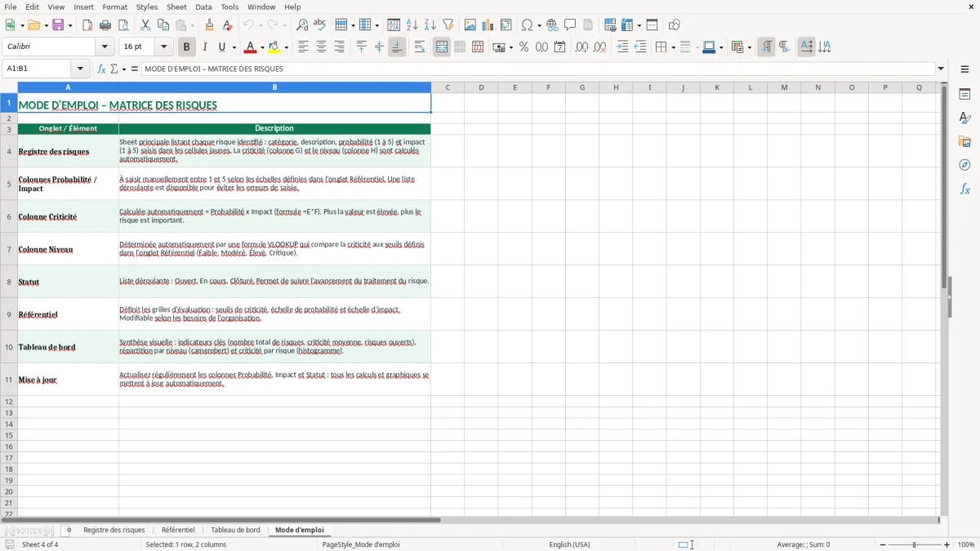Click the Copy icon

[x=163, y=25]
